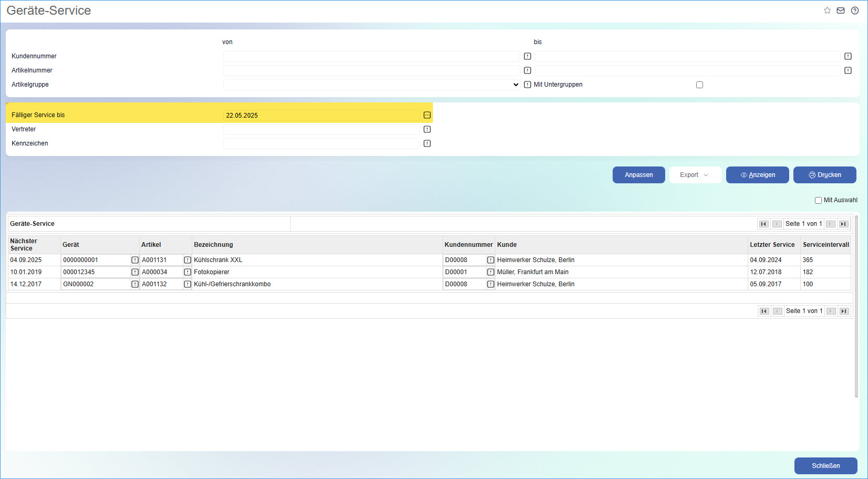This screenshot has width=868, height=479.
Task: Click the favorite star icon
Action: click(x=827, y=11)
